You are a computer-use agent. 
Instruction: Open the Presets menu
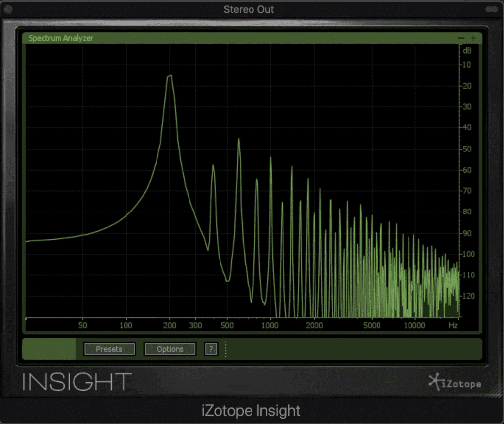109,349
